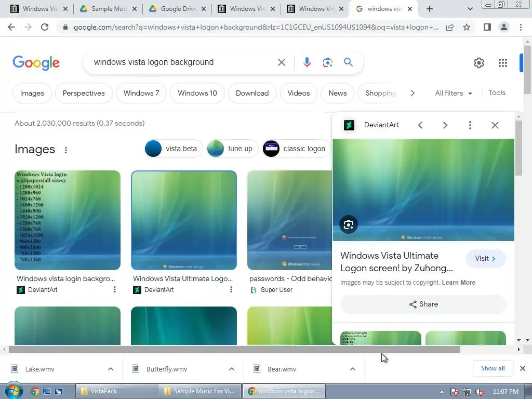532x399 pixels.
Task: Click the network tray icon
Action: click(467, 392)
